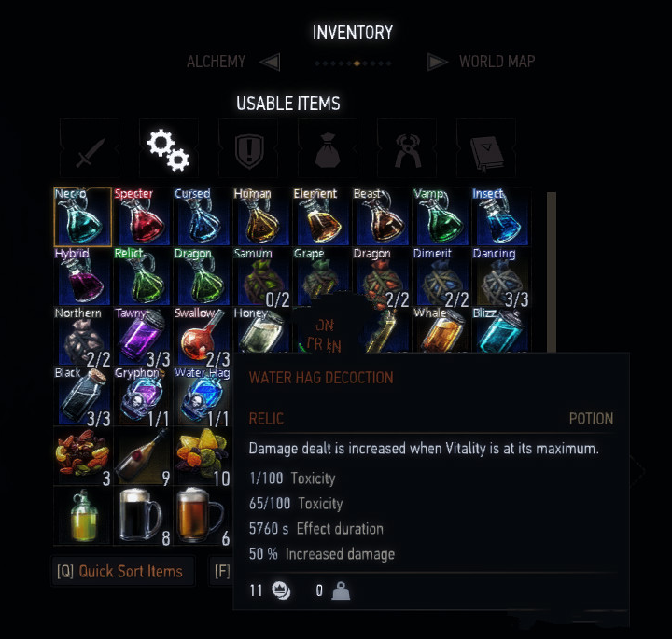Select the red Specter oil

[x=142, y=216]
